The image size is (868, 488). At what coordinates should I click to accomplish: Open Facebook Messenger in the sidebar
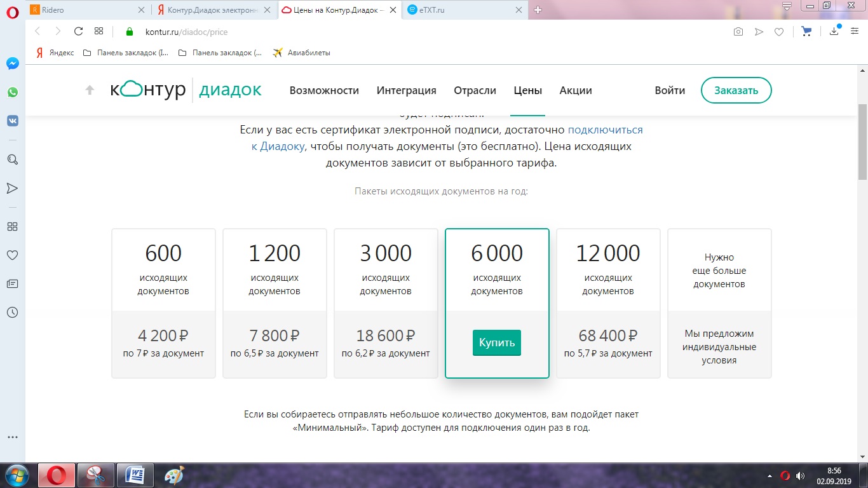12,64
